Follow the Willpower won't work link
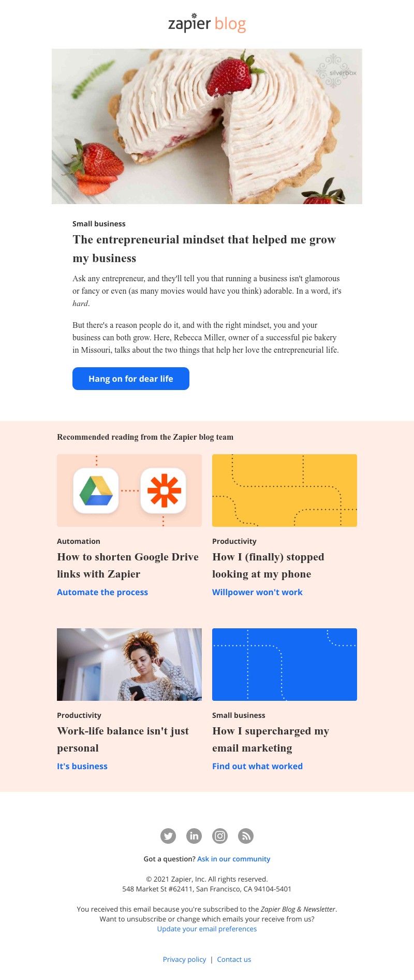 click(x=257, y=592)
